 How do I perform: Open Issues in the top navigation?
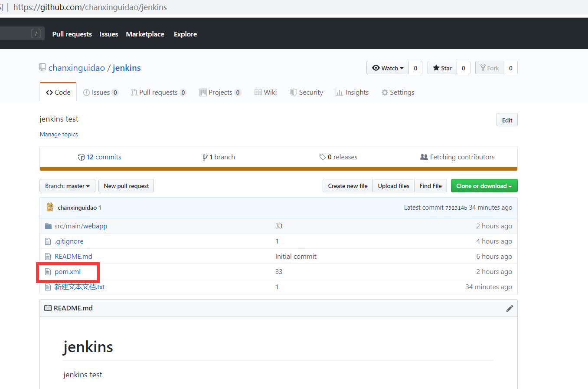click(109, 34)
